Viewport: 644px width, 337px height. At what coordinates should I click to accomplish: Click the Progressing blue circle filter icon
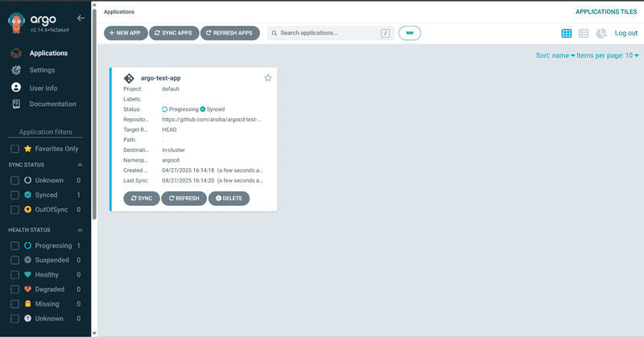(27, 245)
